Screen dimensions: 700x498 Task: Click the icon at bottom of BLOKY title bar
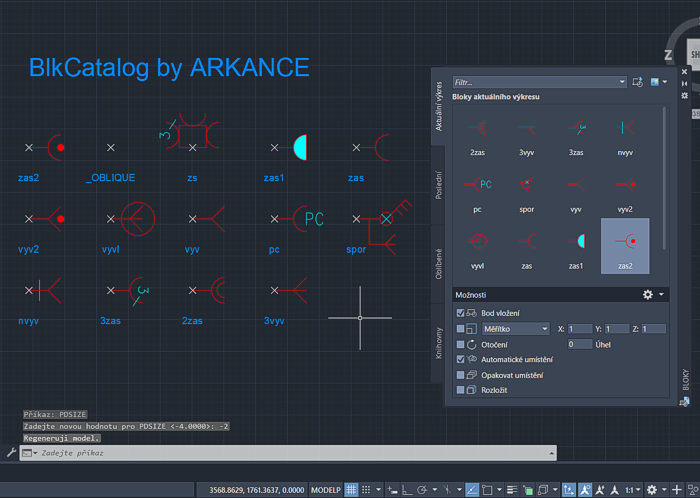click(684, 402)
